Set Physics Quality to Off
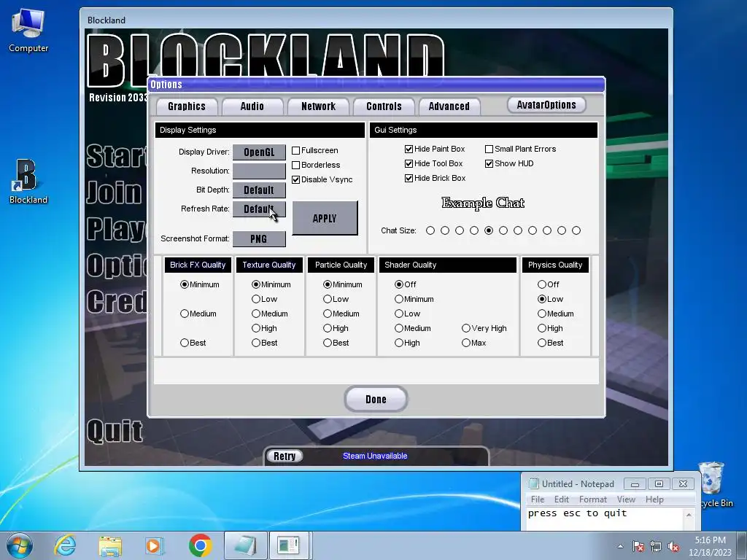Viewport: 747px width, 560px height. pos(542,284)
